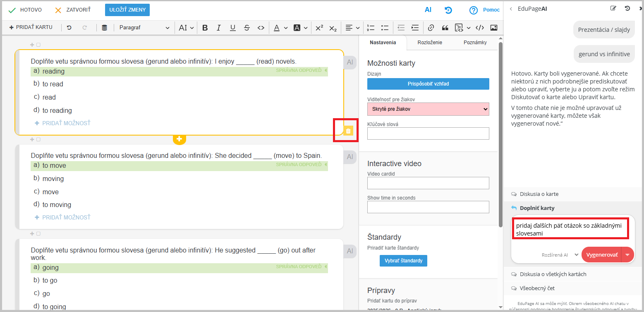Switch to the Poznámky tab

point(475,43)
